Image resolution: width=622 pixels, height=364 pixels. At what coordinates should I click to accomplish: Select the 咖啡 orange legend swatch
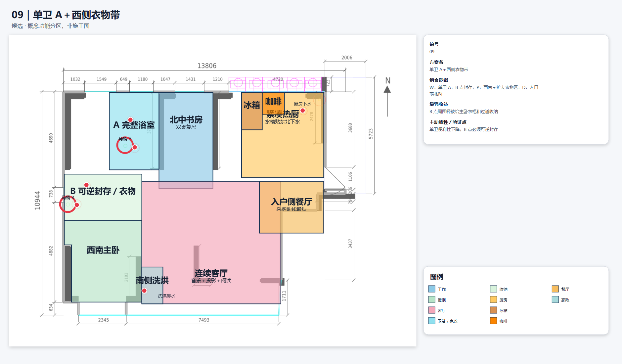point(493,321)
